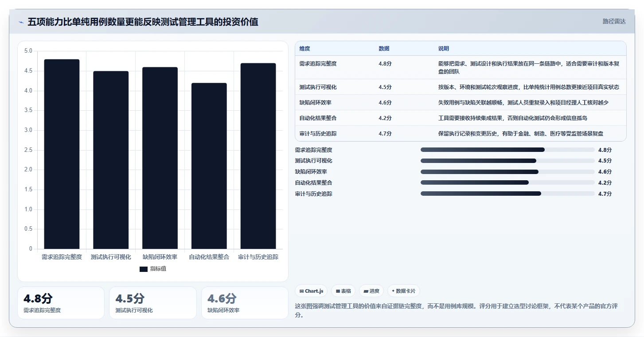Click the 需求追踪完整度 progress bar
Image resolution: width=644 pixels, height=337 pixels.
click(507, 150)
